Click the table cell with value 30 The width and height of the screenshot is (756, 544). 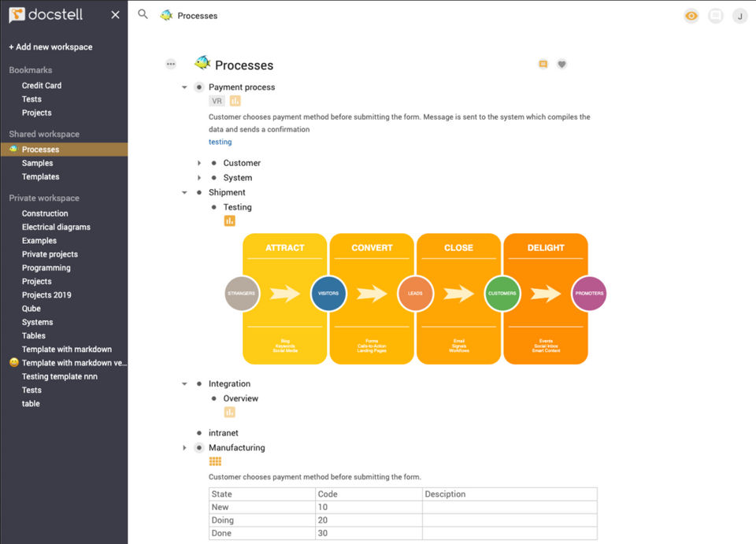[369, 533]
